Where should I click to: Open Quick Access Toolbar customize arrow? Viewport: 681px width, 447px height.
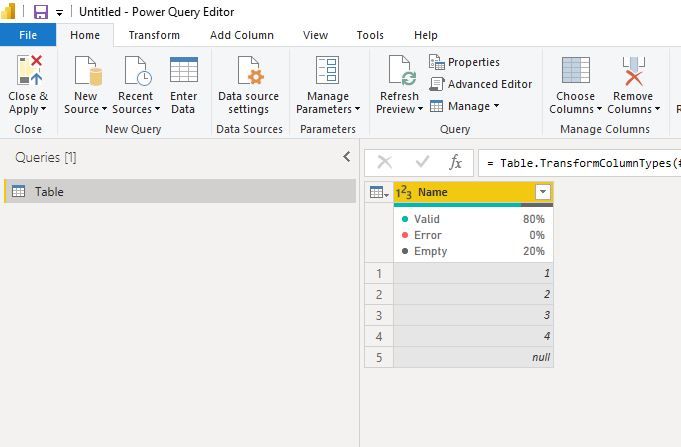(x=60, y=13)
